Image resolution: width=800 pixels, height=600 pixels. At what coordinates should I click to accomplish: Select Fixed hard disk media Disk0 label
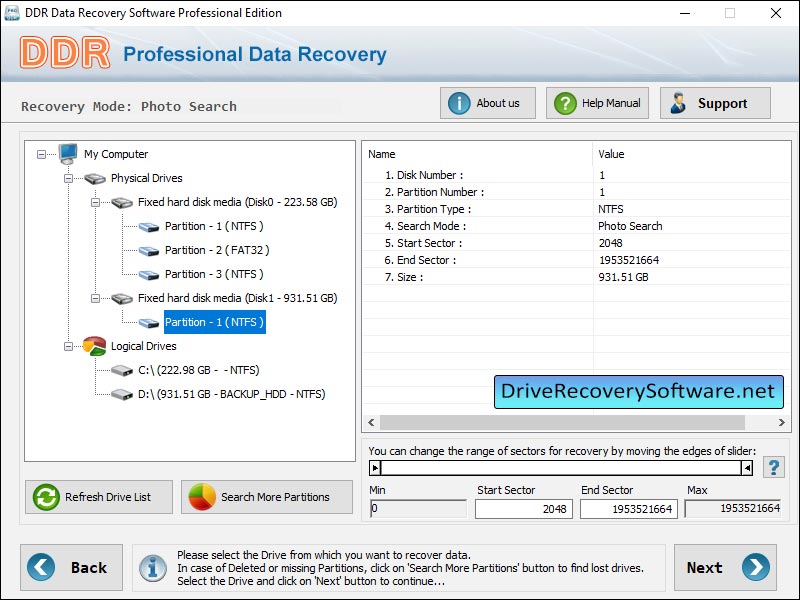coord(238,202)
